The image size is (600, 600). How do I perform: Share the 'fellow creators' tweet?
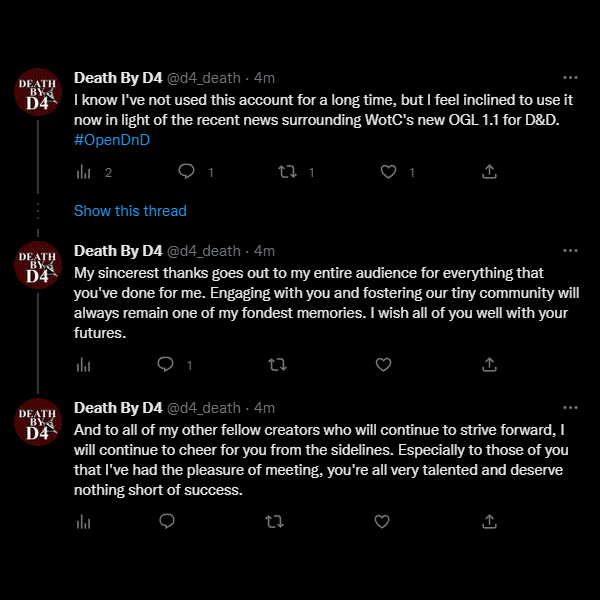(489, 521)
